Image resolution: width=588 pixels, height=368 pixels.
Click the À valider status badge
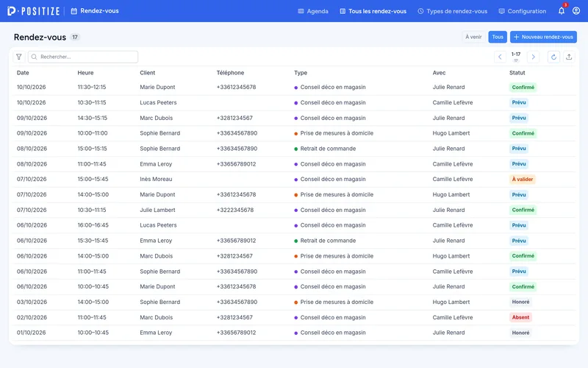pyautogui.click(x=523, y=179)
